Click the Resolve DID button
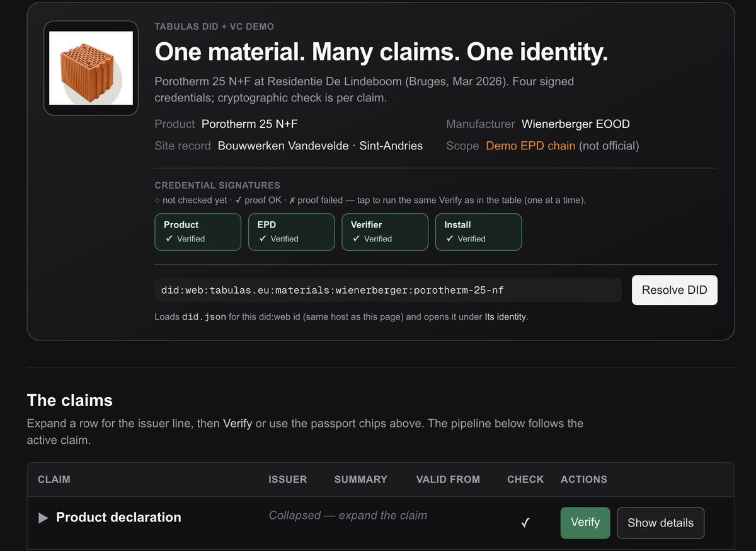The width and height of the screenshot is (756, 551). (x=675, y=290)
